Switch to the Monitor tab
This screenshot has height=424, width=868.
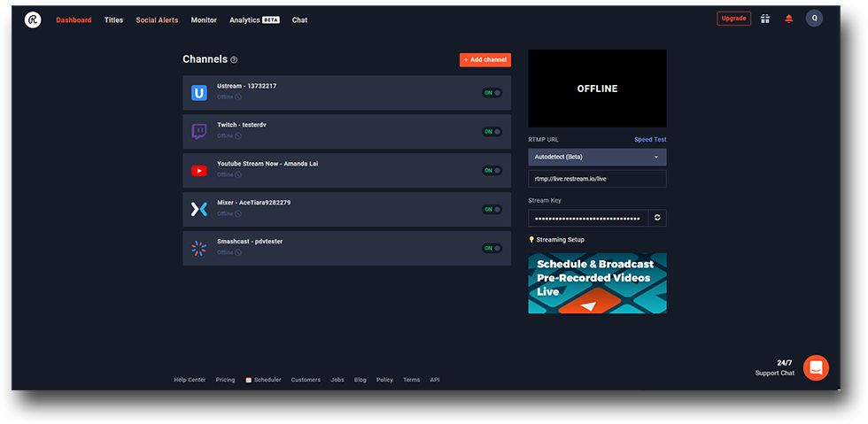click(204, 20)
